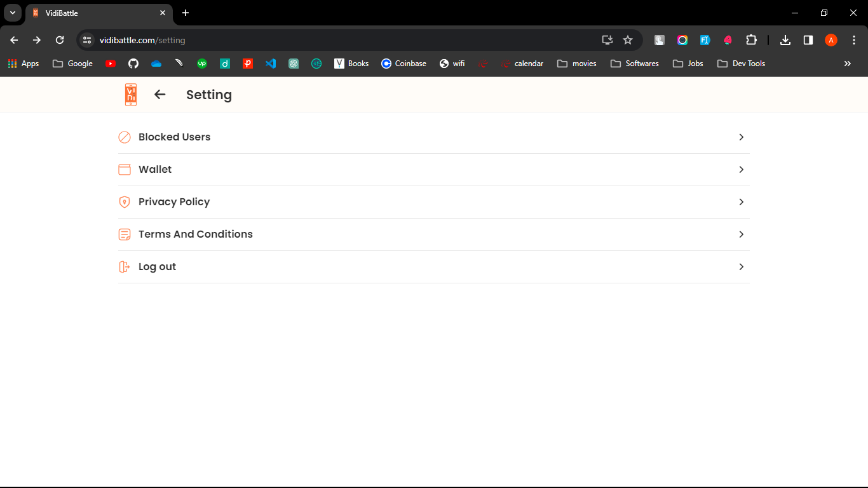868x488 pixels.
Task: Click the rainbow circle extension icon
Action: pyautogui.click(x=682, y=40)
